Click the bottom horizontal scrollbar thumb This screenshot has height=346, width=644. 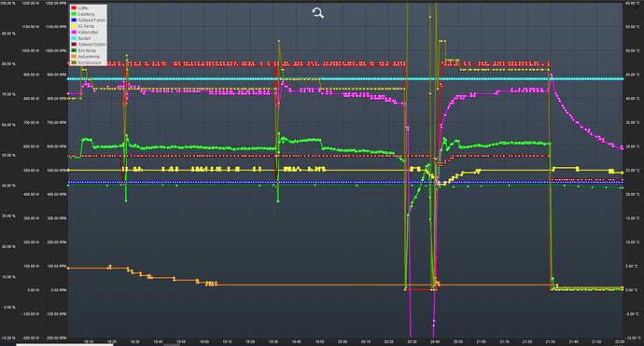(64, 344)
